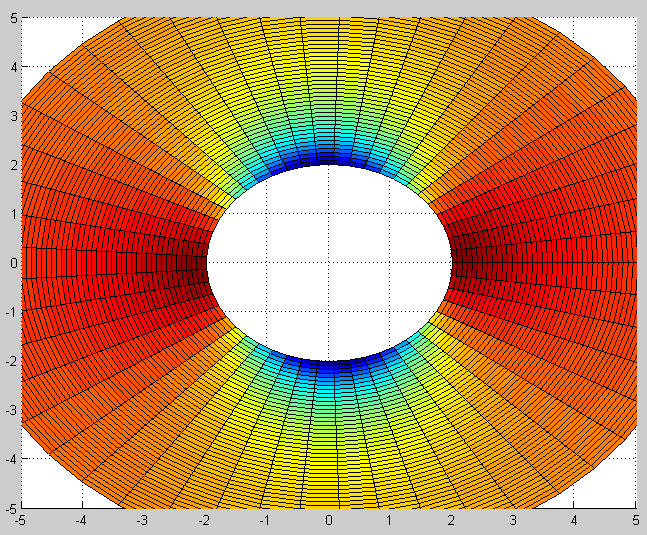Click y-axis tick label -3

11,409
